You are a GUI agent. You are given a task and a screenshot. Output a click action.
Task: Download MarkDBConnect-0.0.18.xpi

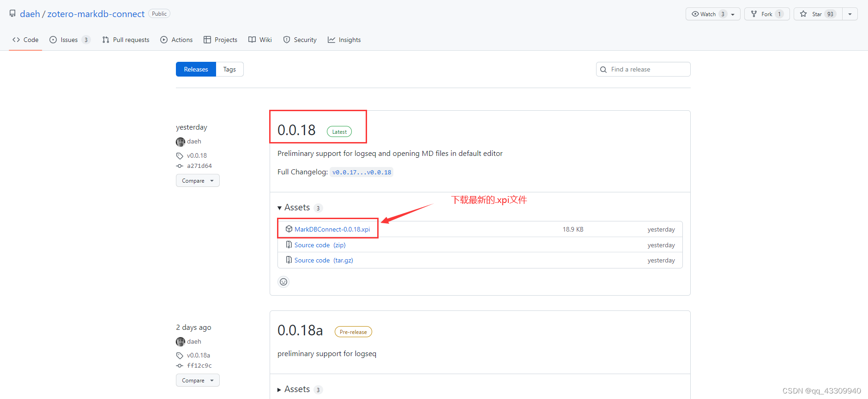tap(332, 229)
